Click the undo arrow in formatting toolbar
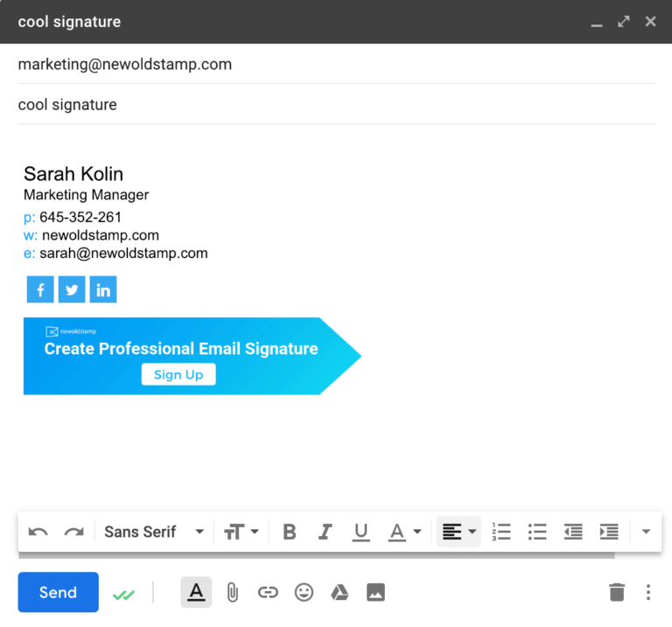This screenshot has width=672, height=627. [x=38, y=532]
